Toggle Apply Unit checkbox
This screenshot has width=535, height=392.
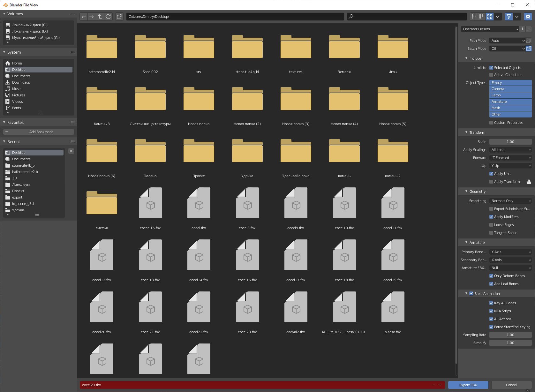click(x=491, y=174)
